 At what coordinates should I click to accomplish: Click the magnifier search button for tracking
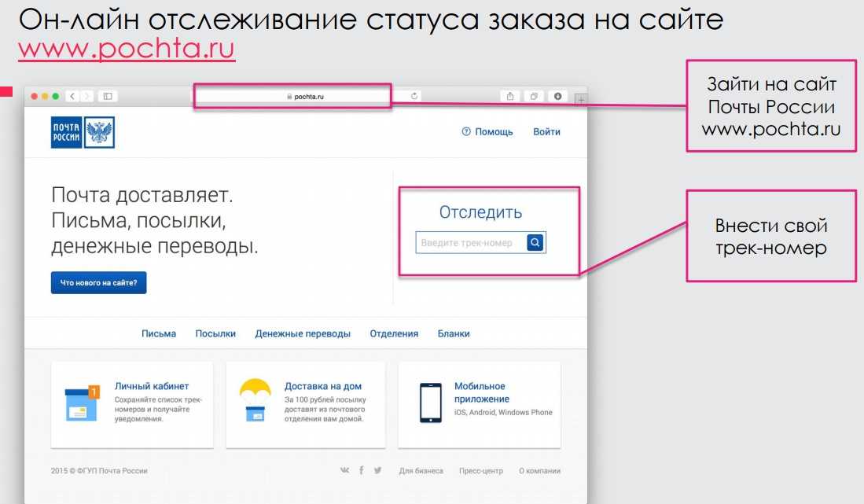click(x=535, y=242)
